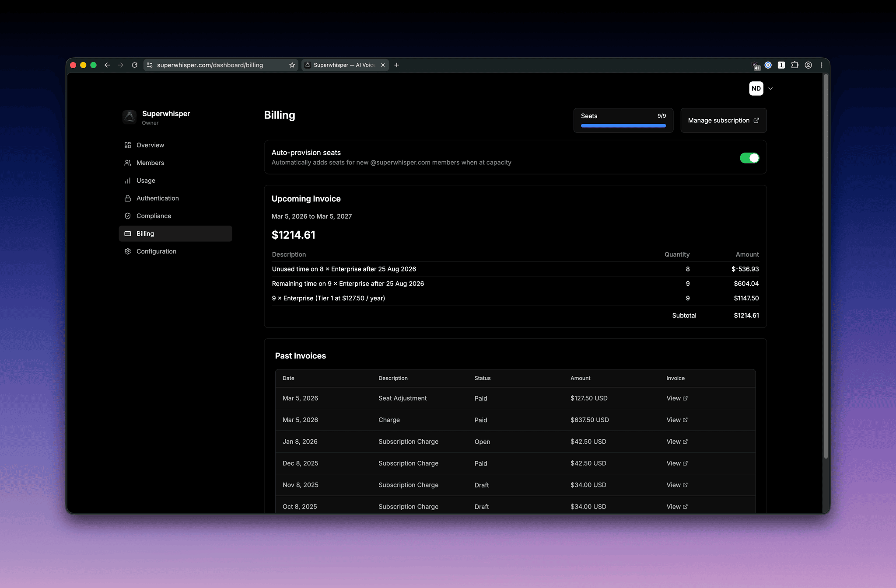View the $637.50 Charge invoice
This screenshot has height=588, width=896.
tap(677, 420)
